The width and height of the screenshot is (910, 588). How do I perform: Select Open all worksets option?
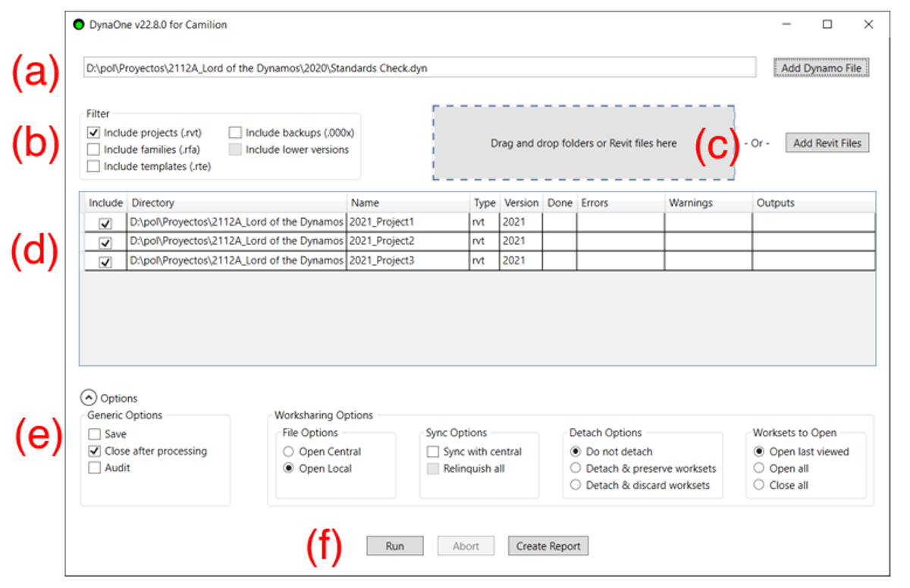759,468
